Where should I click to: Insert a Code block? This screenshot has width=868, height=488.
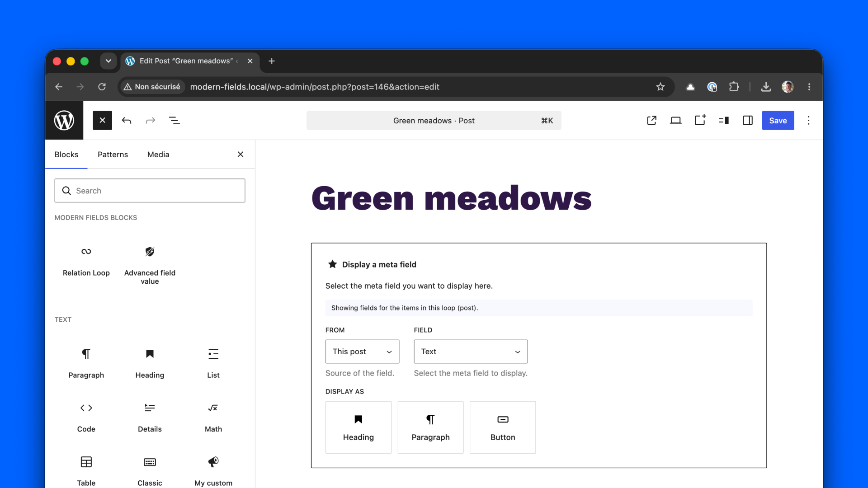pos(86,418)
